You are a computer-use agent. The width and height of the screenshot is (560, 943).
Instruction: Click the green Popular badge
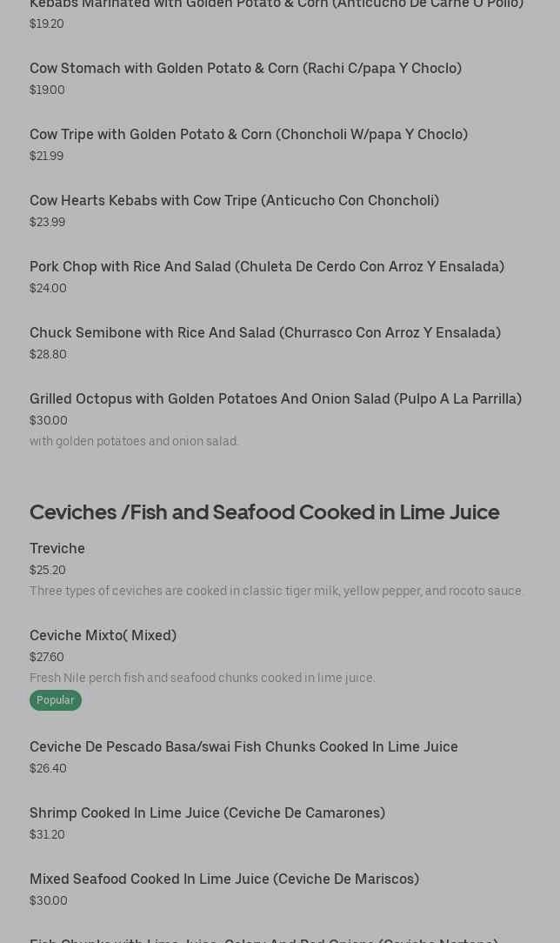55,700
